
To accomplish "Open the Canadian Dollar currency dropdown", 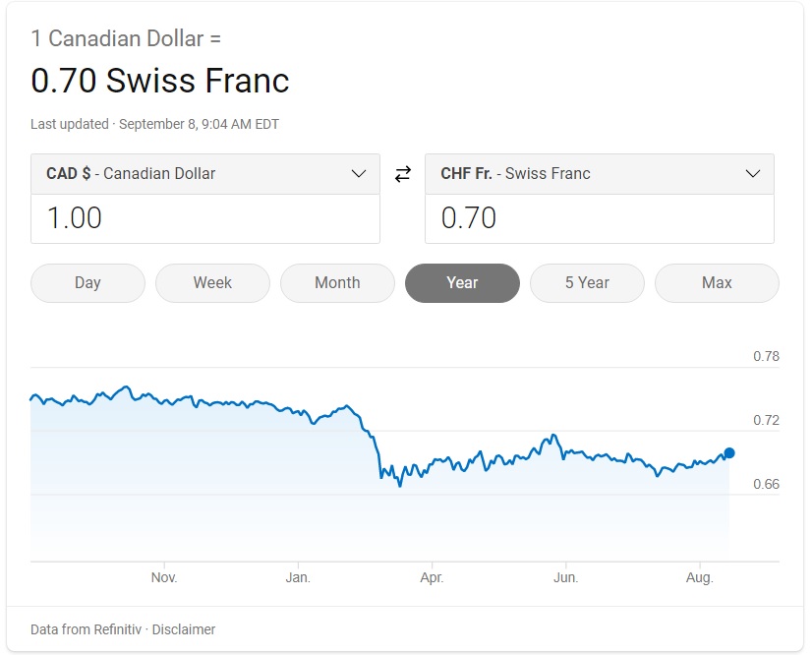I will point(204,173).
